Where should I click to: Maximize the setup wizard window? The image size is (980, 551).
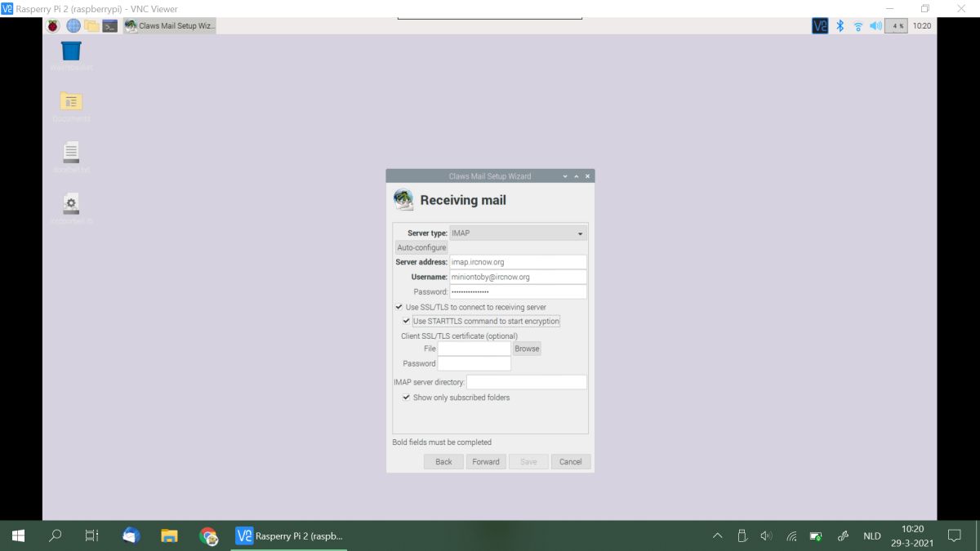(x=576, y=176)
